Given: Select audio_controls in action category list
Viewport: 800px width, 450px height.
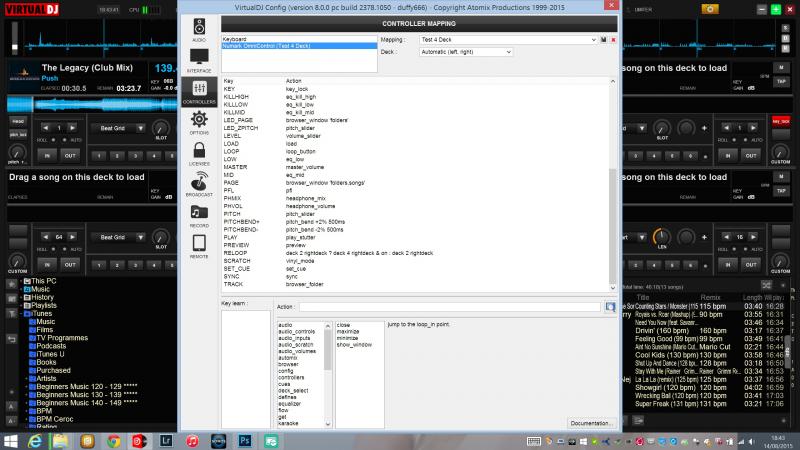Looking at the screenshot, I should click(x=297, y=332).
